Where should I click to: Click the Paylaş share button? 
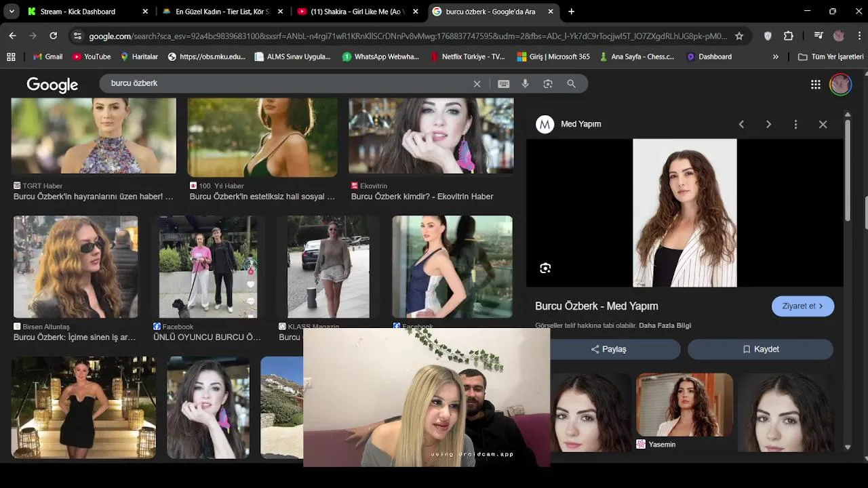[x=608, y=349]
